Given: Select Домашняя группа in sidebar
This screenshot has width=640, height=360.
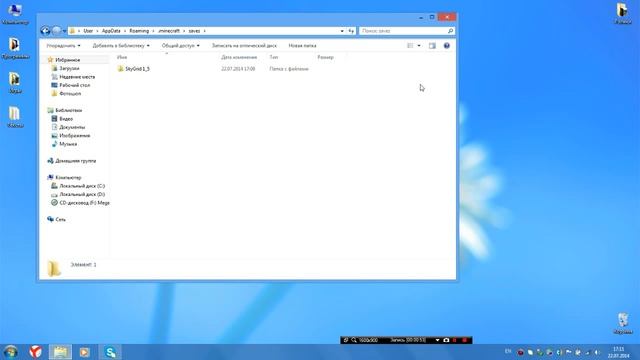Looking at the screenshot, I should tap(76, 161).
